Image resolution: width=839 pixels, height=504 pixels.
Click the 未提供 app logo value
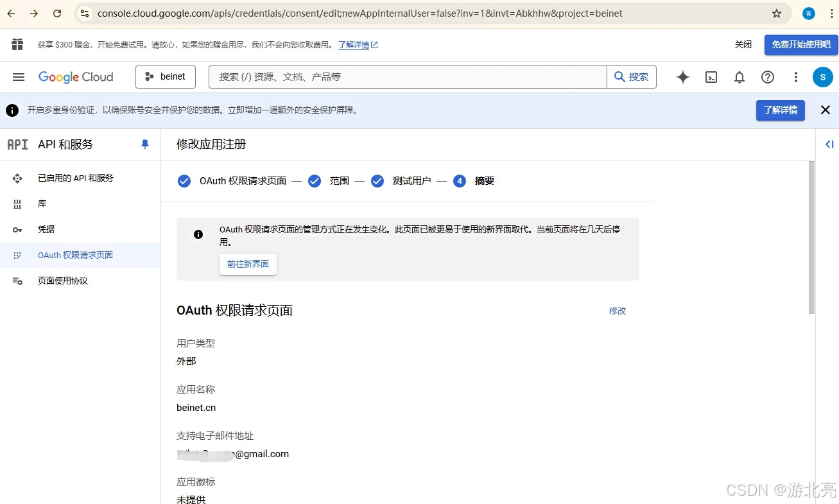(x=191, y=500)
